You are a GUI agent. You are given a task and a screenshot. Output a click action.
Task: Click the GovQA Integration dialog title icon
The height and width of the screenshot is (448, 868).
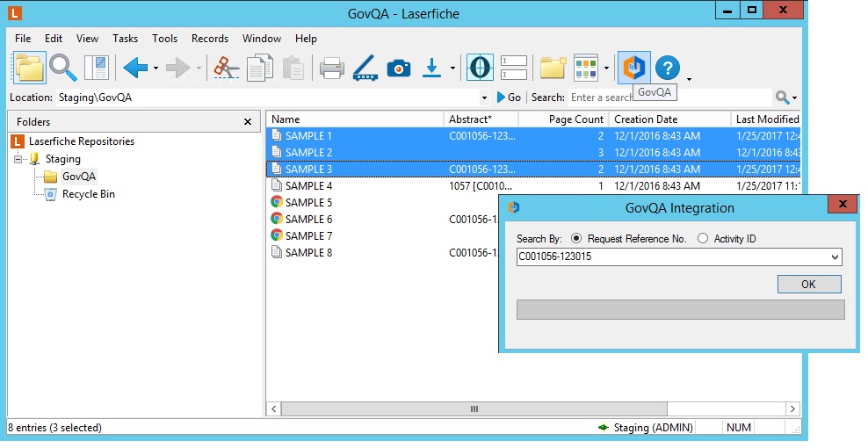(514, 207)
